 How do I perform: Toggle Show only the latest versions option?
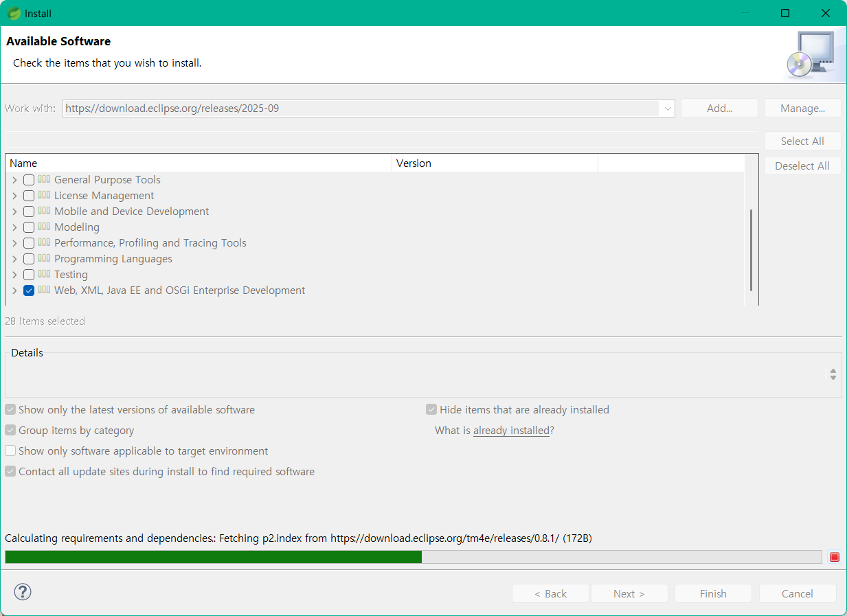click(10, 410)
